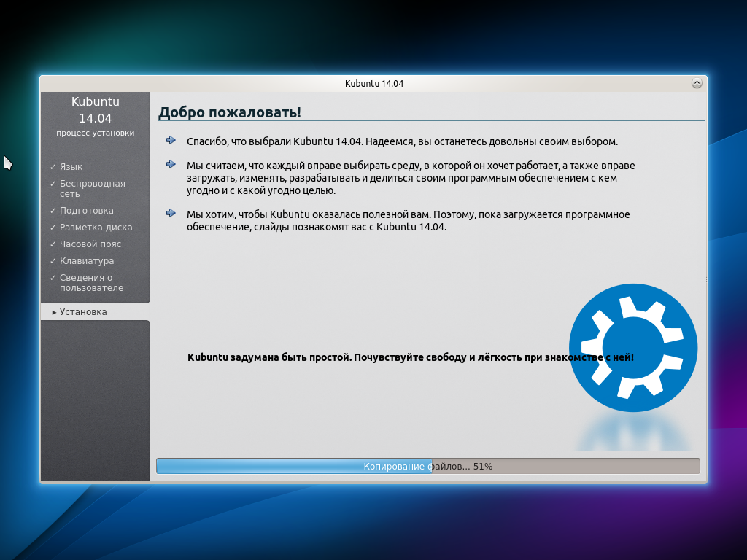Click the 'Спасибо, что выбрали Kubuntu' paragraph

[x=402, y=141]
